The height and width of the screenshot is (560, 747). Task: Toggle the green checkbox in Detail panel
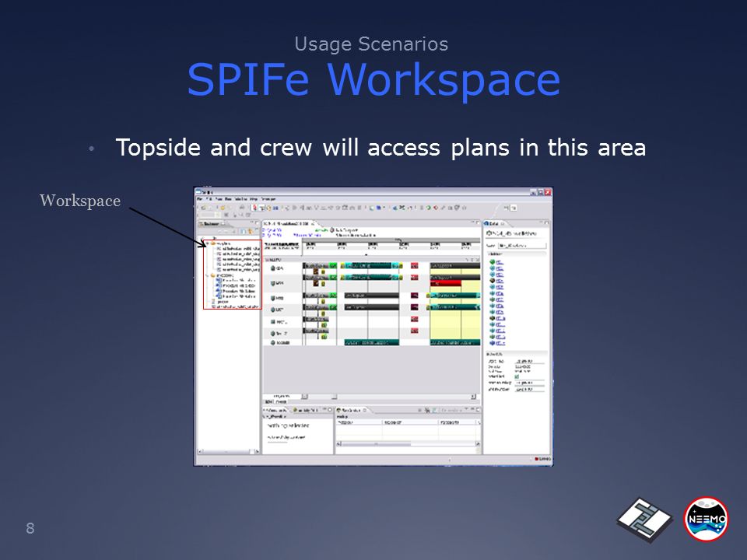pyautogui.click(x=517, y=376)
